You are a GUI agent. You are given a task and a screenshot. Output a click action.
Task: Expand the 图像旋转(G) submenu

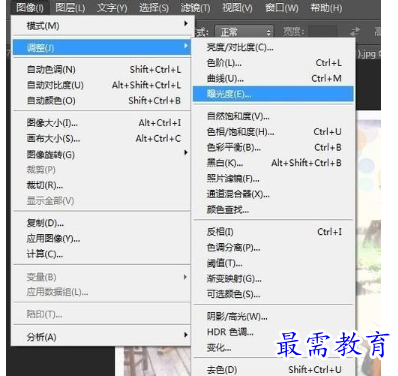pyautogui.click(x=102, y=154)
